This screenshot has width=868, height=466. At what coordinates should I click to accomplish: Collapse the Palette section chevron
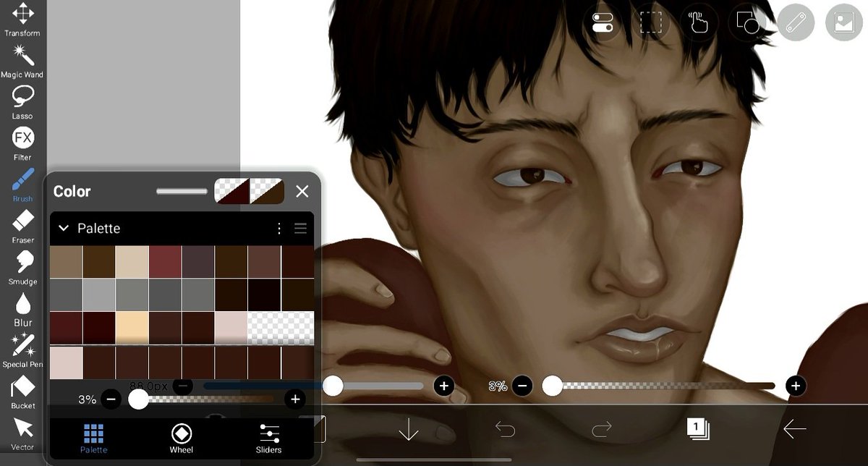(x=64, y=228)
